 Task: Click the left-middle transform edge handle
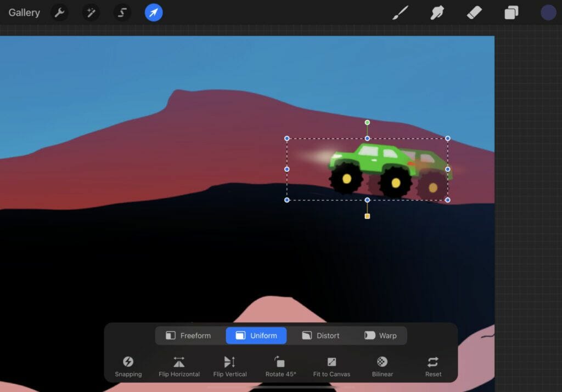click(286, 169)
